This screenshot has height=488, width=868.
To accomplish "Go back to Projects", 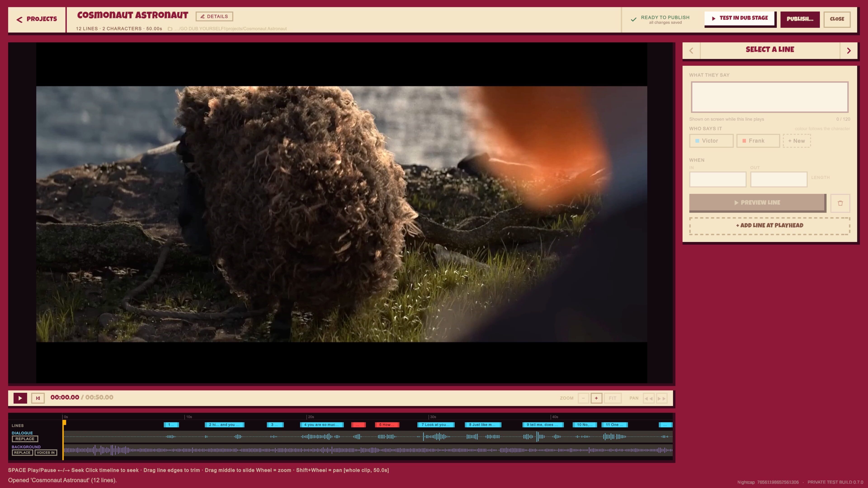I will (37, 19).
